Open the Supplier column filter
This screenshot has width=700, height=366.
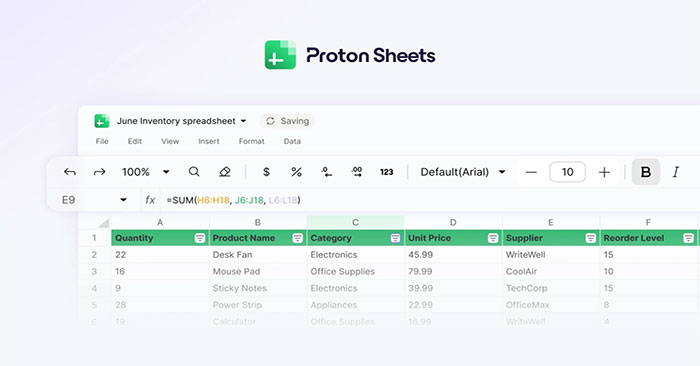pyautogui.click(x=591, y=238)
